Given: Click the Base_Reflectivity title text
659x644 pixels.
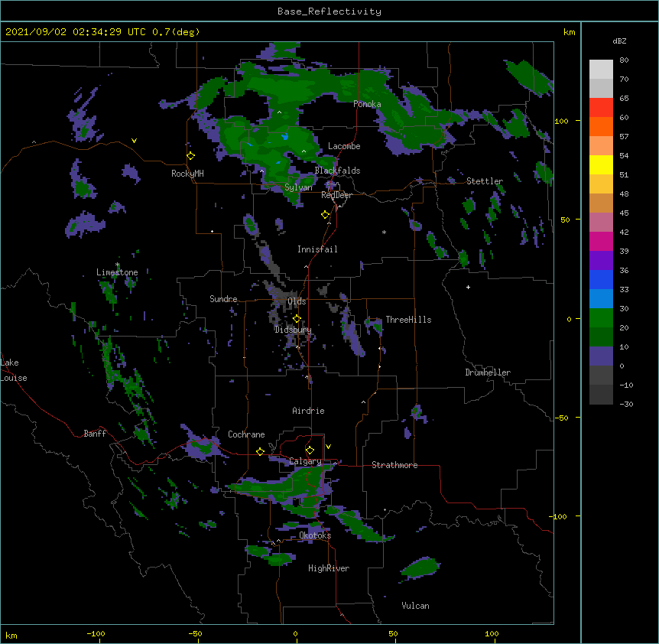Looking at the screenshot, I should [329, 11].
